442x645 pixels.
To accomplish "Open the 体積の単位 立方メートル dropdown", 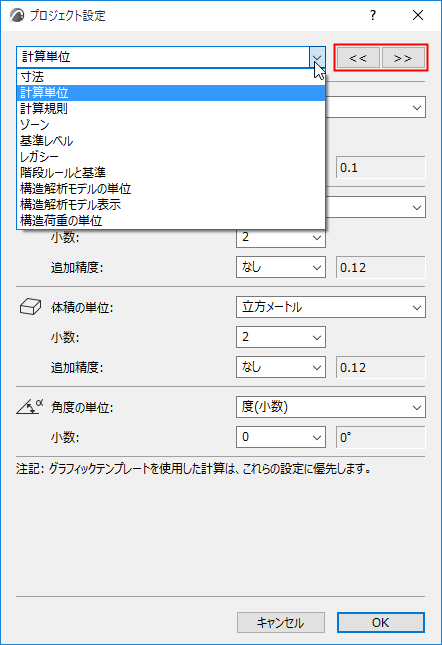I will 331,307.
